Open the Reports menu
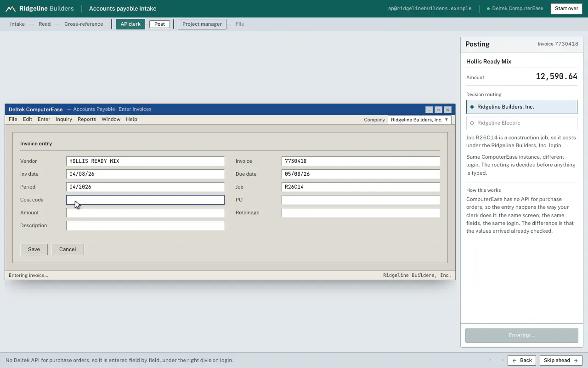 87,119
